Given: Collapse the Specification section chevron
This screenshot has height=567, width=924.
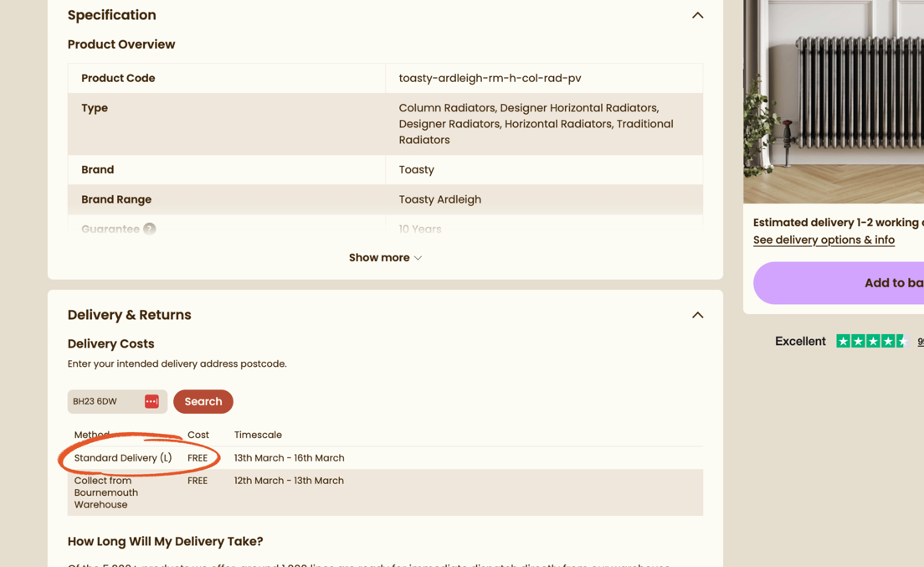Looking at the screenshot, I should (x=697, y=15).
